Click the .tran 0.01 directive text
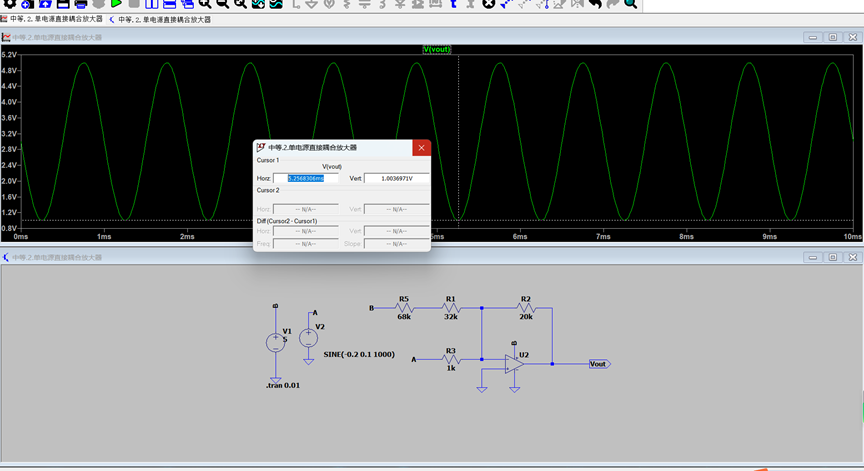Image resolution: width=864 pixels, height=471 pixels. pyautogui.click(x=282, y=384)
